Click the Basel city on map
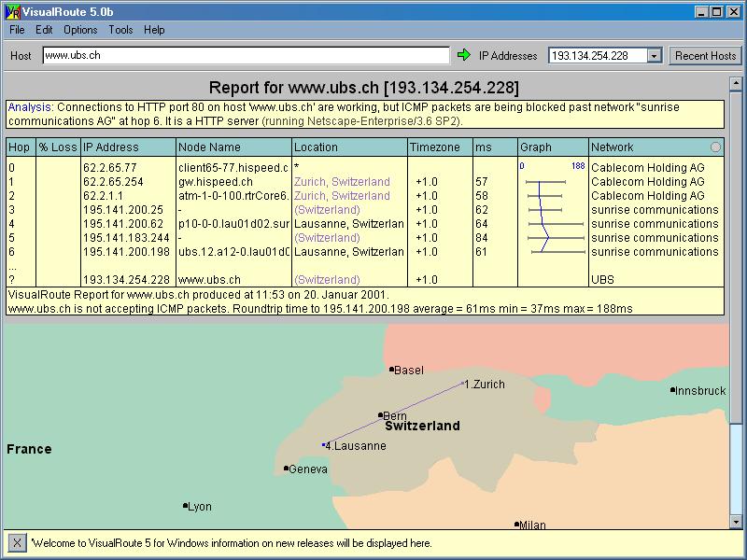This screenshot has height=560, width=747. 406,370
